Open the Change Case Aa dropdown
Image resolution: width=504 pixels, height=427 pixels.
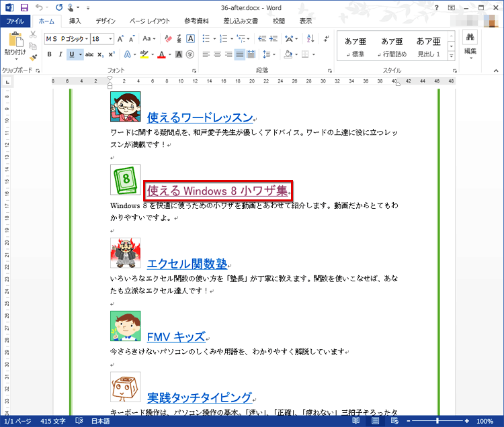[x=149, y=39]
